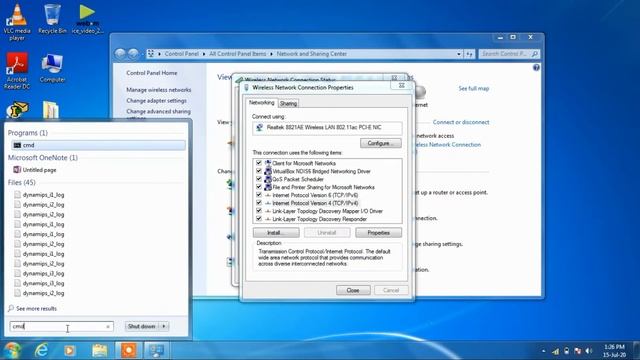This screenshot has height=360, width=640.
Task: Open Change adapter settings link
Action: coord(156,100)
